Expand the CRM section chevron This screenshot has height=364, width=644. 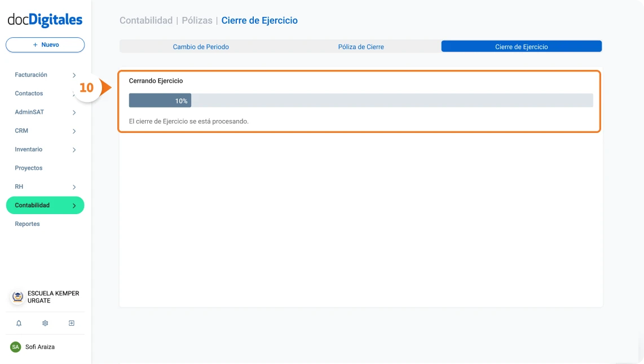tap(74, 131)
